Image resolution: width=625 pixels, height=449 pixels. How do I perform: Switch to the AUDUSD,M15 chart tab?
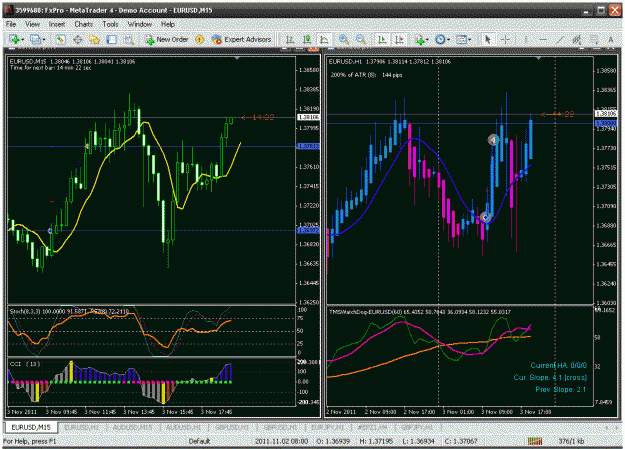(x=133, y=427)
